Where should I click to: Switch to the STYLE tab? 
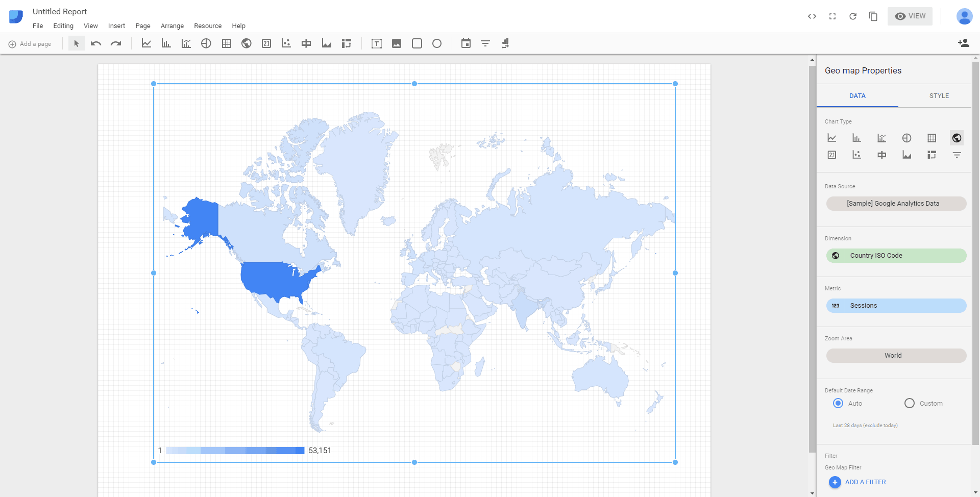pos(939,95)
